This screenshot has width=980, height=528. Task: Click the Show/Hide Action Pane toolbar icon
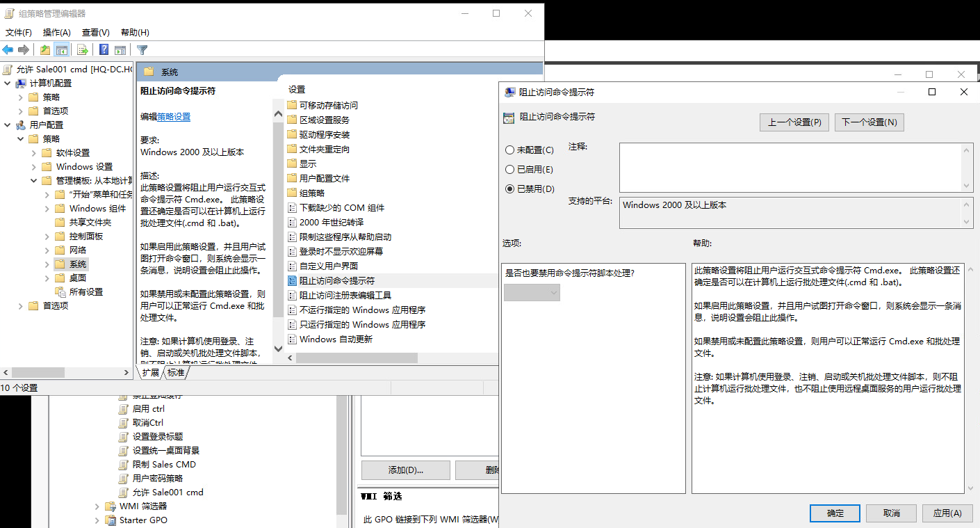pyautogui.click(x=120, y=49)
